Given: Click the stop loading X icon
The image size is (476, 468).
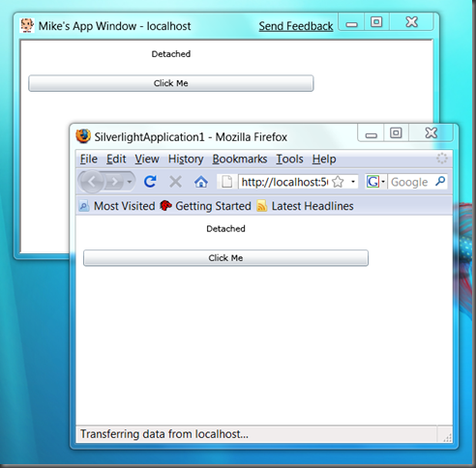Looking at the screenshot, I should 175,182.
